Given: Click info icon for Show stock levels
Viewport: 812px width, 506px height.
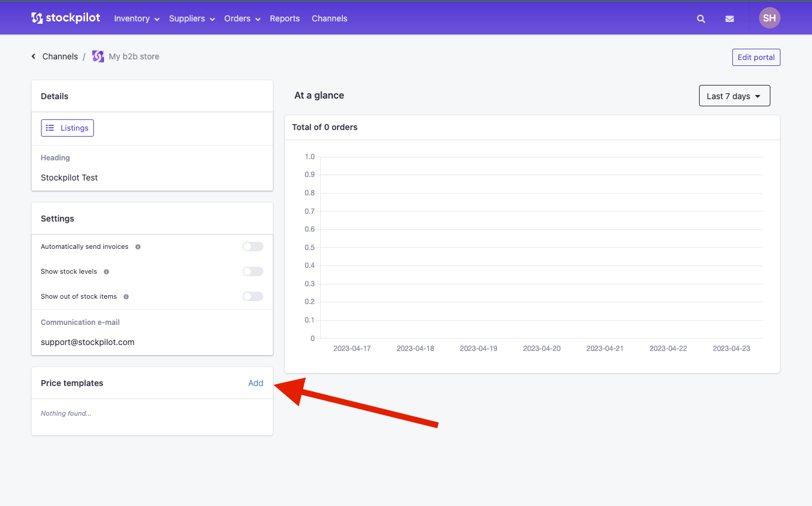Looking at the screenshot, I should (x=106, y=271).
